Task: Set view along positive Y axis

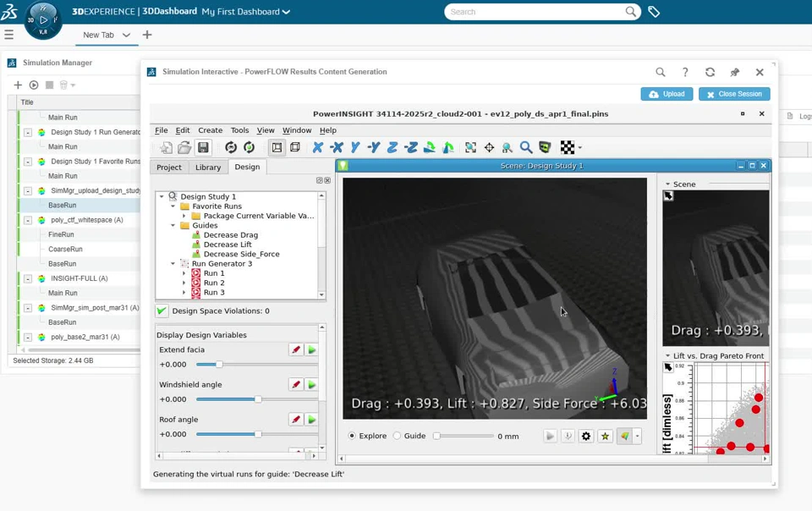Action: click(x=355, y=147)
